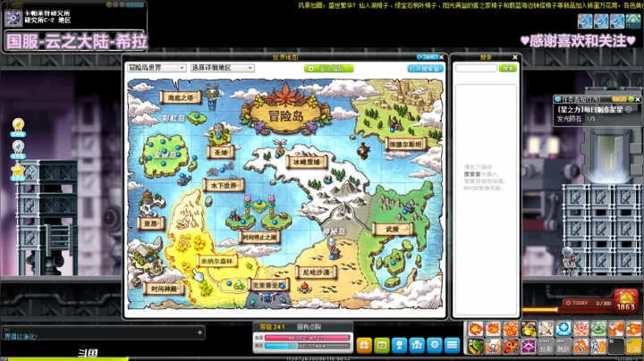Click blue button on world map title bar

[x=427, y=57]
